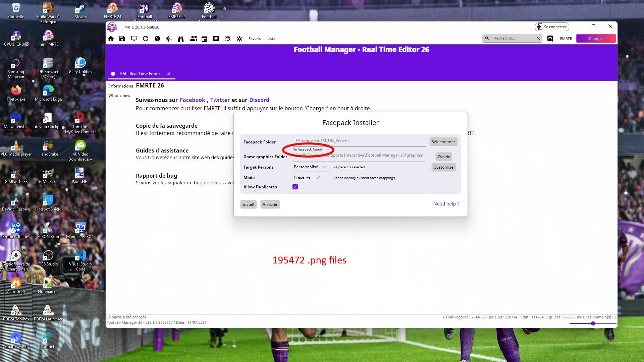This screenshot has width=644, height=362.
Task: Click the Home icon in the FMRTE toolbar
Action: click(111, 39)
